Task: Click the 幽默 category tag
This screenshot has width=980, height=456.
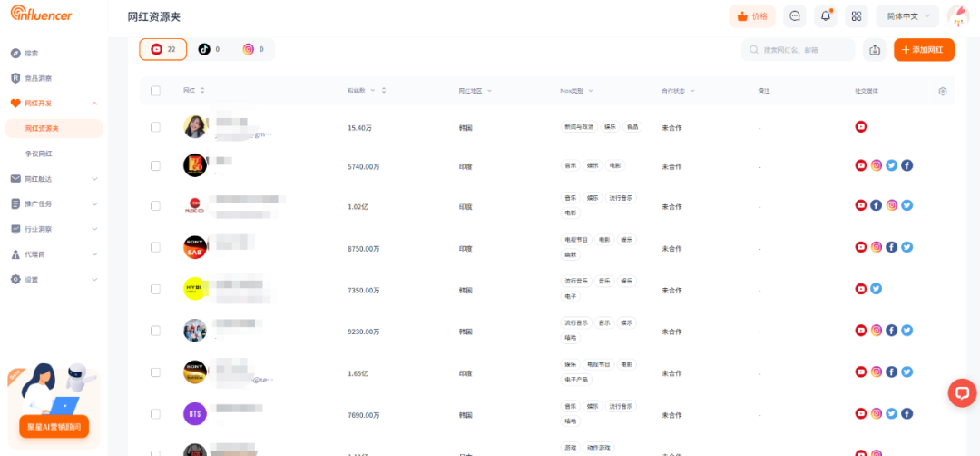Action: [x=571, y=254]
